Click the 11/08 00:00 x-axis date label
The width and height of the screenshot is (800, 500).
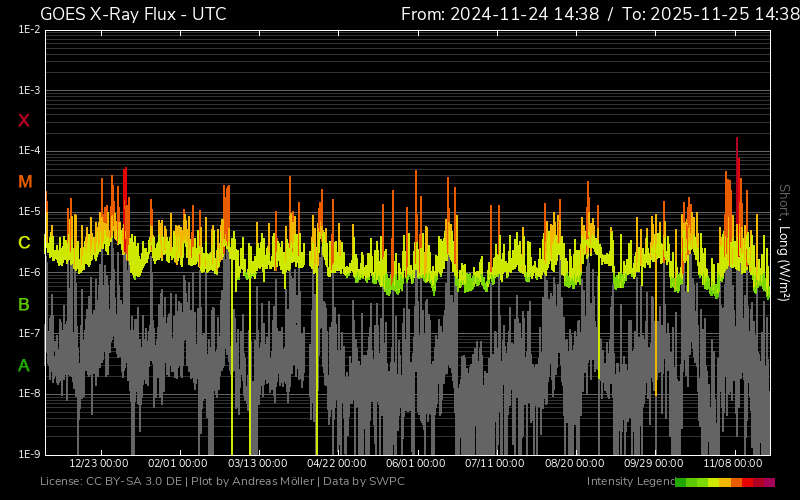[x=732, y=464]
